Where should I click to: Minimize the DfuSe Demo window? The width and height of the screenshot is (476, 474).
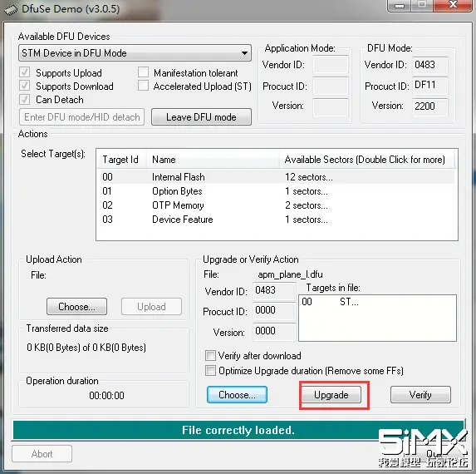(x=400, y=6)
